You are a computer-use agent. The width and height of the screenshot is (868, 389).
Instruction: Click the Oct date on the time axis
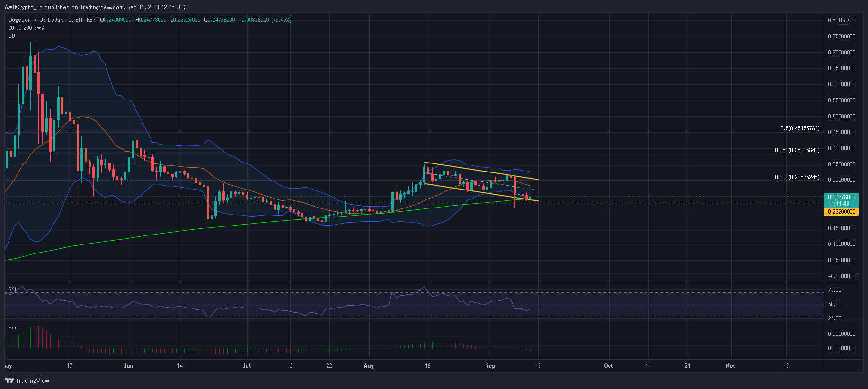point(609,366)
